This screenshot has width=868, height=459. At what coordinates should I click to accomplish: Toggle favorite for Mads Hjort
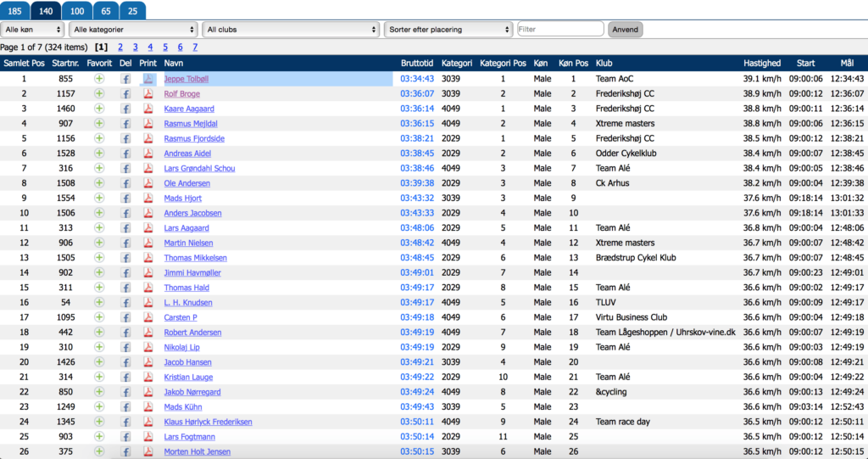pos(99,198)
